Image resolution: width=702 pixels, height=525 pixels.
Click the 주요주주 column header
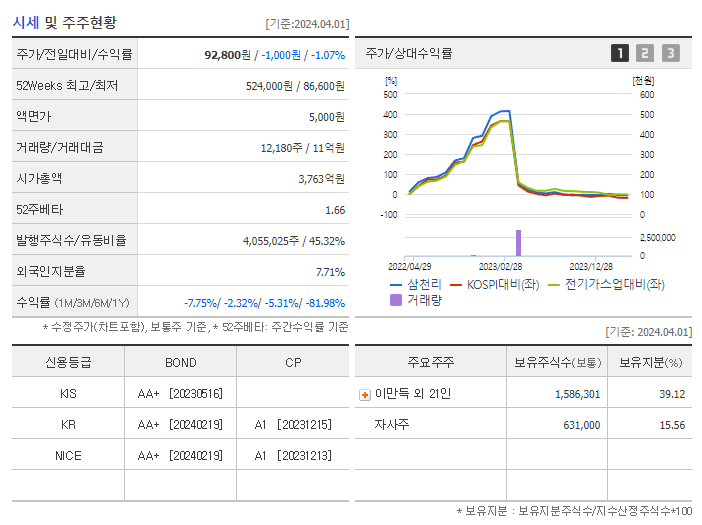431,362
